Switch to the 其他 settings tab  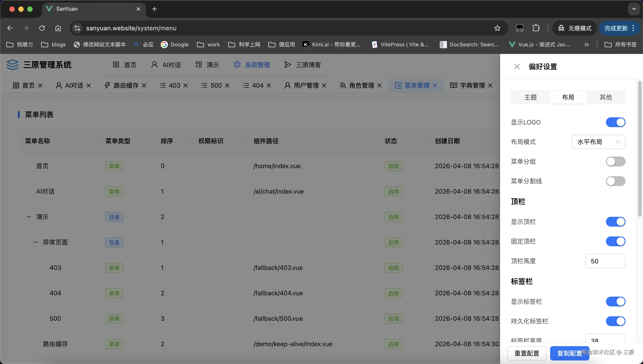(605, 97)
